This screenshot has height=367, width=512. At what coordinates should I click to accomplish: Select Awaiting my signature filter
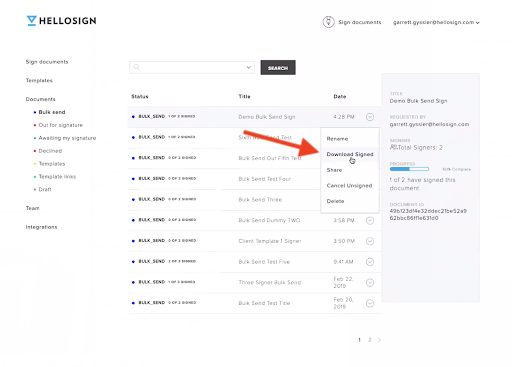click(x=67, y=138)
